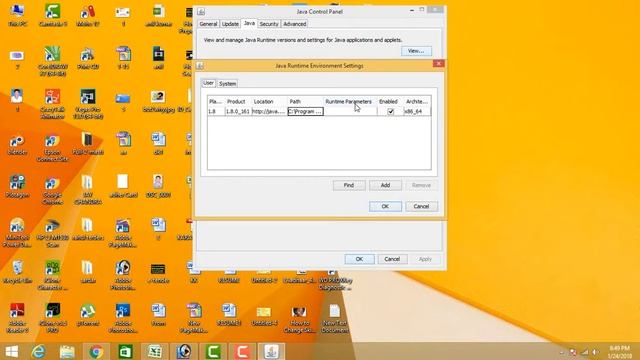Viewport: 640px width, 360px height.
Task: Open the green Camtasia taskbar icon
Action: click(213, 351)
